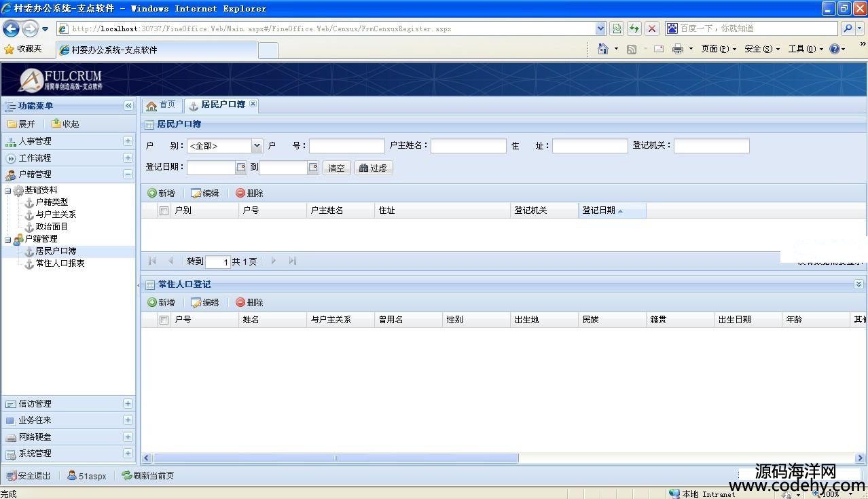Open start date calendar picker
Viewport: 868px width, 499px height.
coord(241,168)
